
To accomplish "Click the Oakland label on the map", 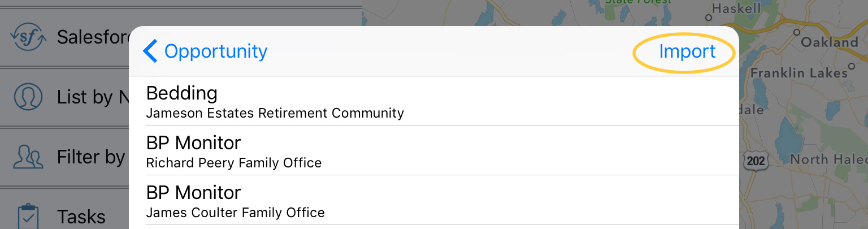I will (830, 42).
